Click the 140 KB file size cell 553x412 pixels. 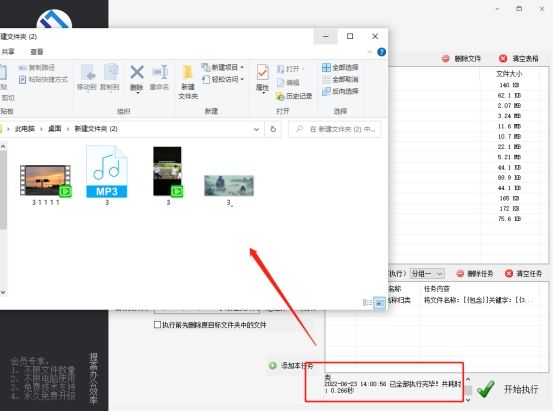coord(509,85)
